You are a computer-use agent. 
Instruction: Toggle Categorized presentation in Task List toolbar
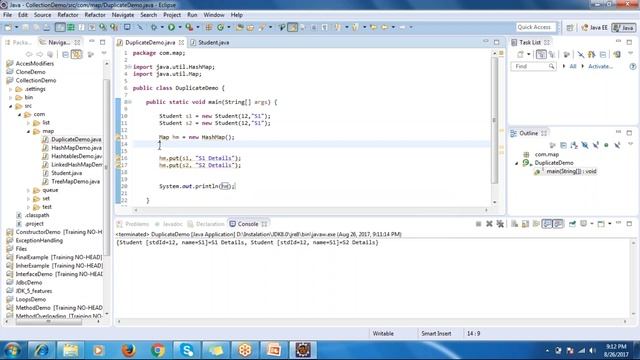click(541, 54)
